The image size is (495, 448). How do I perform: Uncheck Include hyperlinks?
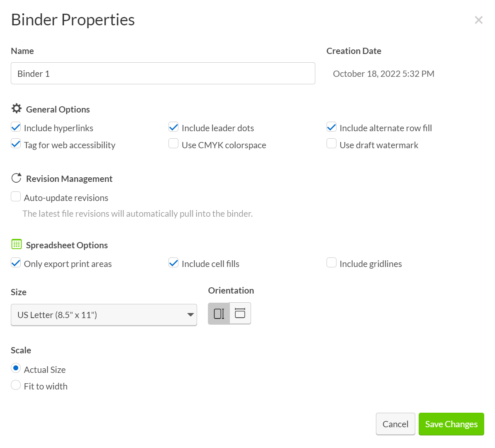(x=15, y=127)
